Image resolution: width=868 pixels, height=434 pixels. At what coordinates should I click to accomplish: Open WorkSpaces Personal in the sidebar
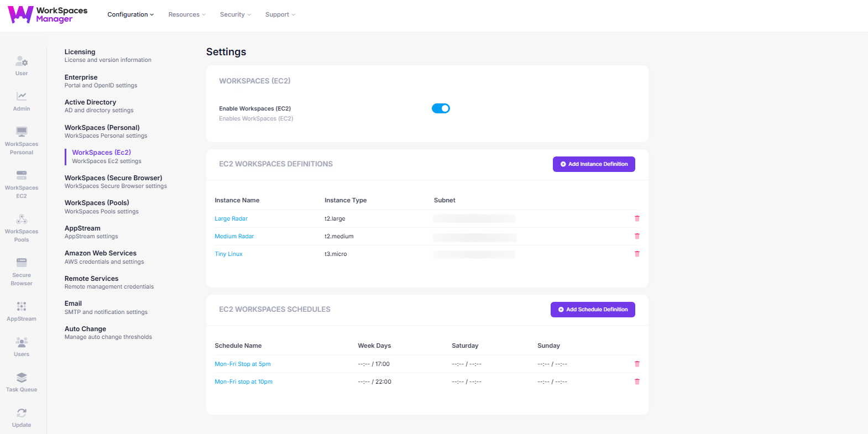tap(22, 140)
